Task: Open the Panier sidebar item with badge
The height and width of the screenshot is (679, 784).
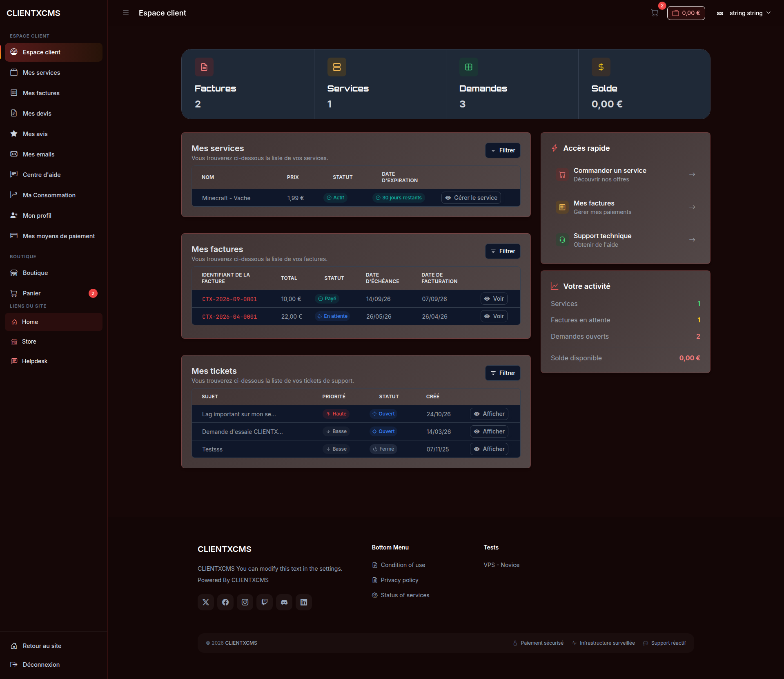Action: point(53,293)
